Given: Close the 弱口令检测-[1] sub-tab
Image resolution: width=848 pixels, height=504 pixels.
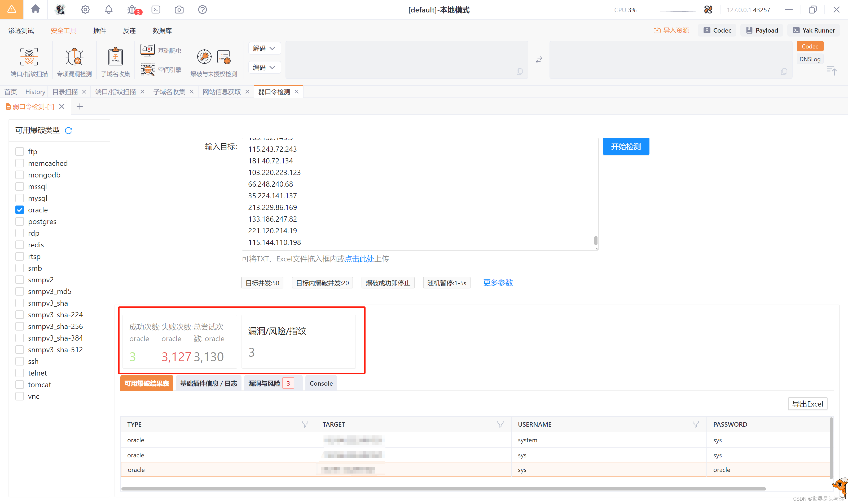Looking at the screenshot, I should tap(62, 107).
